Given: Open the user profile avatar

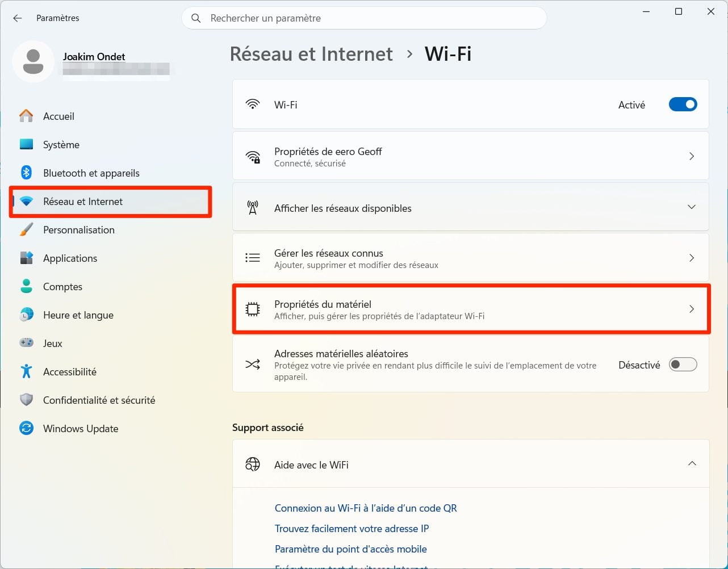Looking at the screenshot, I should click(x=34, y=61).
